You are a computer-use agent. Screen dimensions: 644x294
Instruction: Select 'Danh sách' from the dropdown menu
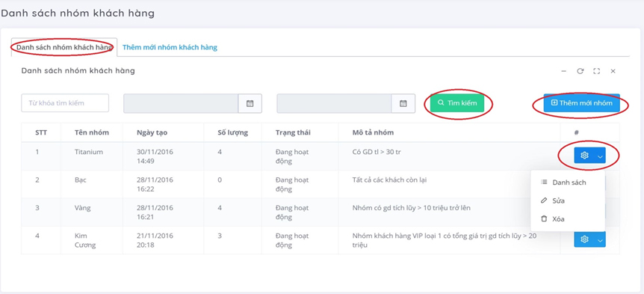[569, 182]
